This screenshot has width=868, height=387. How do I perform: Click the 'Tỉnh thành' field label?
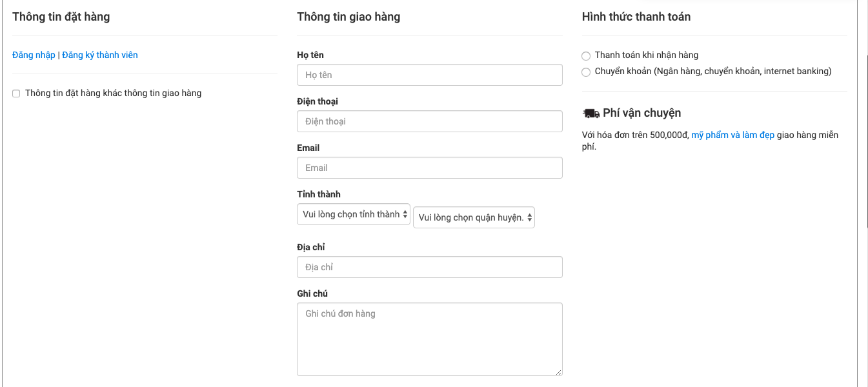319,194
